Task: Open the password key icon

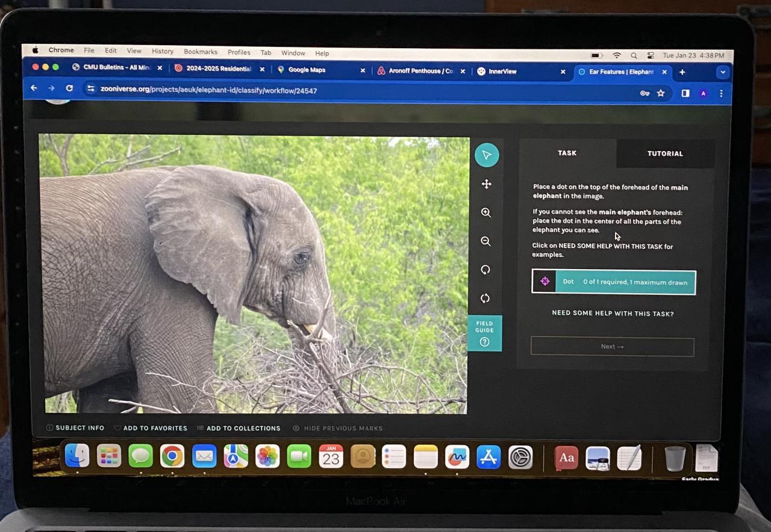Action: pyautogui.click(x=645, y=93)
